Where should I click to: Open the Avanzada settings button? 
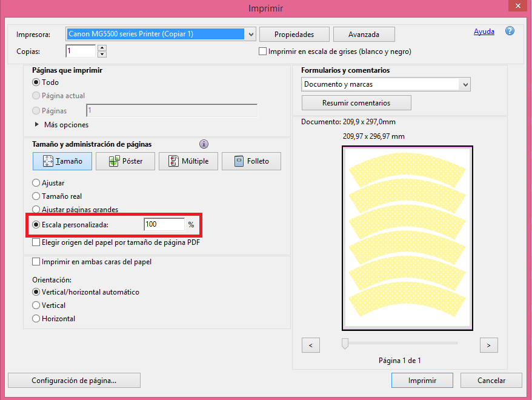click(364, 35)
